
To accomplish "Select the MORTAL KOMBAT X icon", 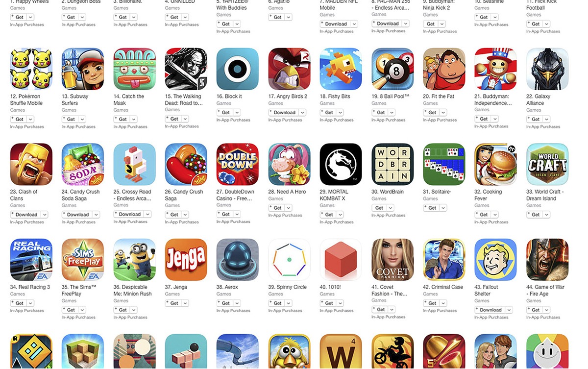I will [x=341, y=164].
